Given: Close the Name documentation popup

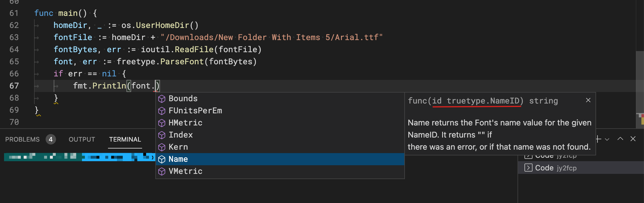Looking at the screenshot, I should [x=588, y=100].
